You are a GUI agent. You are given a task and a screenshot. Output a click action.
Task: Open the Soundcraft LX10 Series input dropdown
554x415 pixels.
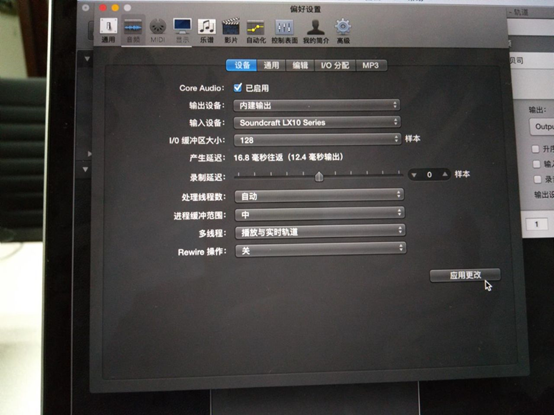click(317, 122)
